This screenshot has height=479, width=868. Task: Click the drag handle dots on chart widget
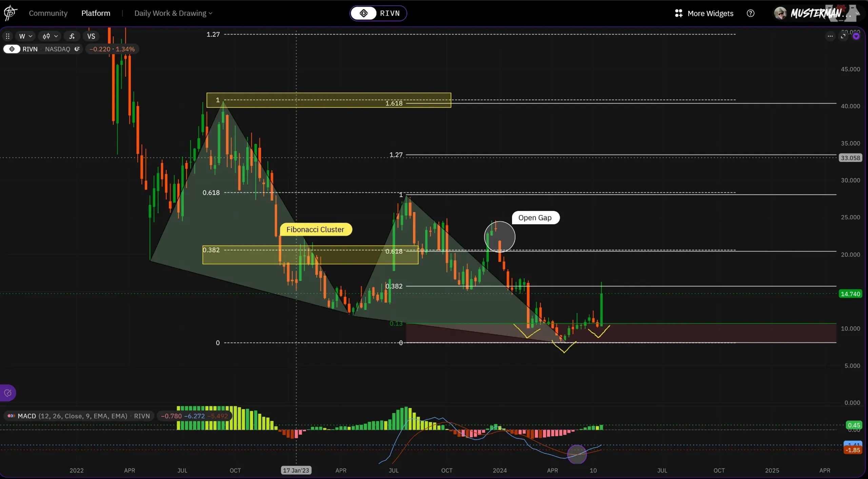click(x=7, y=36)
